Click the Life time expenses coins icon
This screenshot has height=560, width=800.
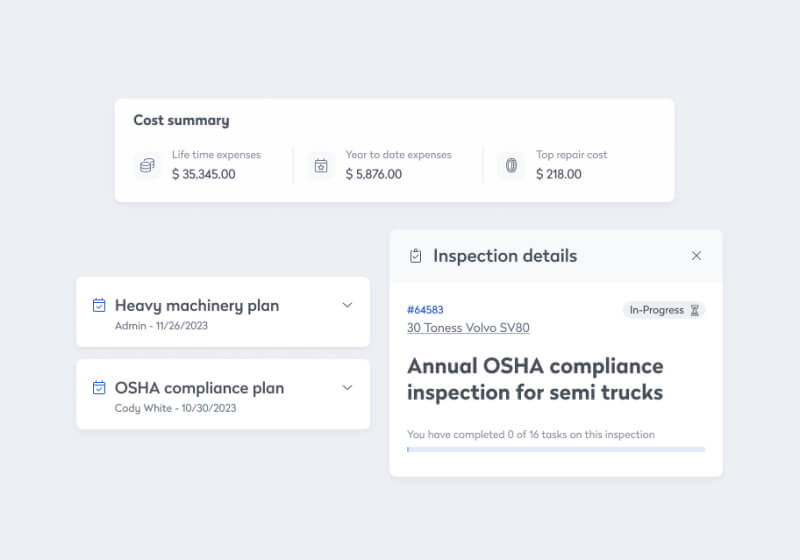[147, 165]
